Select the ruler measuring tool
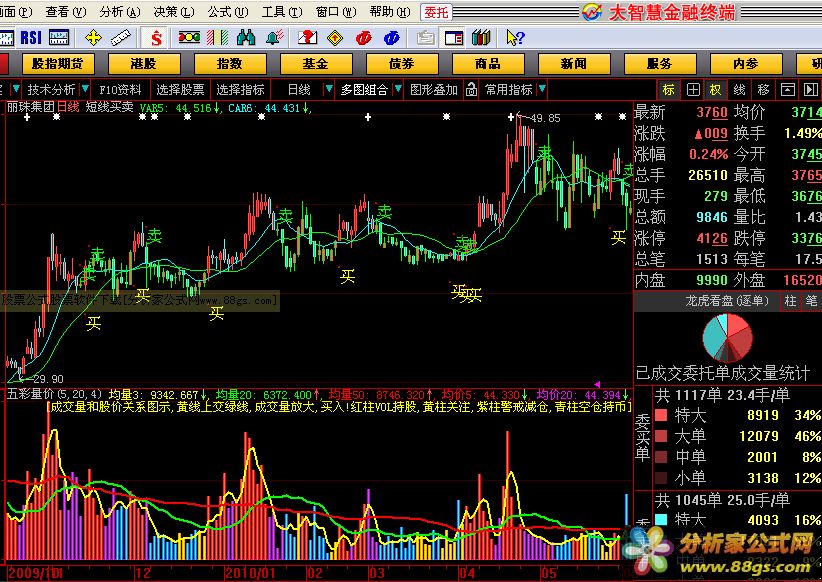This screenshot has height=582, width=822. pyautogui.click(x=121, y=37)
